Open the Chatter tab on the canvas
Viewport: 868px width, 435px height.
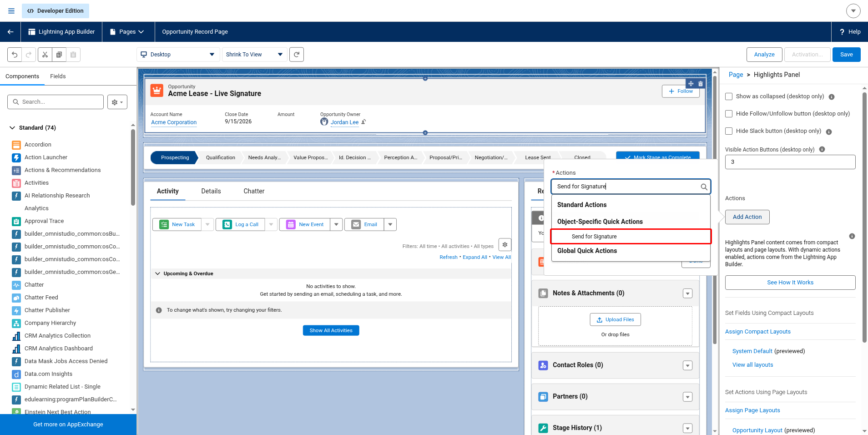pyautogui.click(x=254, y=191)
